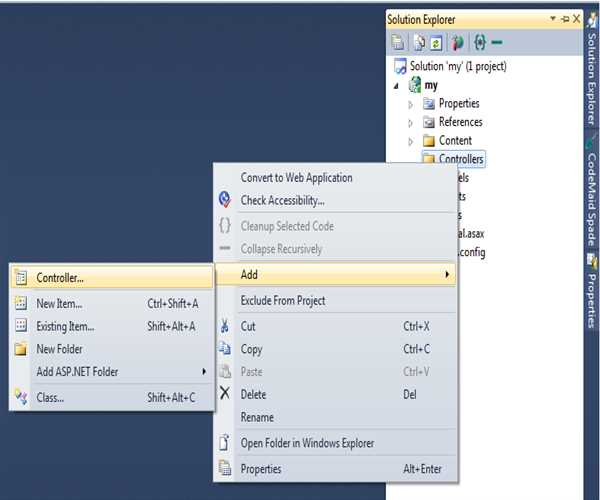Choose Controller... from the Add submenu
The height and width of the screenshot is (500, 600).
point(60,277)
